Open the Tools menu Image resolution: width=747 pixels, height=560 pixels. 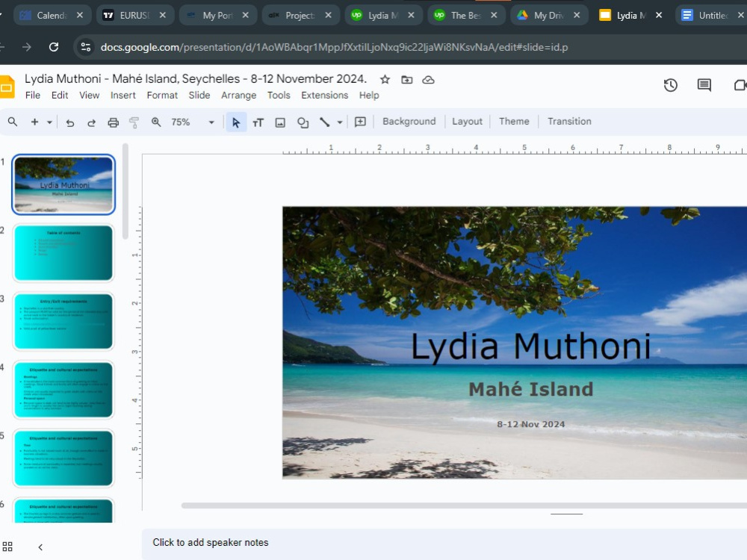(x=279, y=96)
